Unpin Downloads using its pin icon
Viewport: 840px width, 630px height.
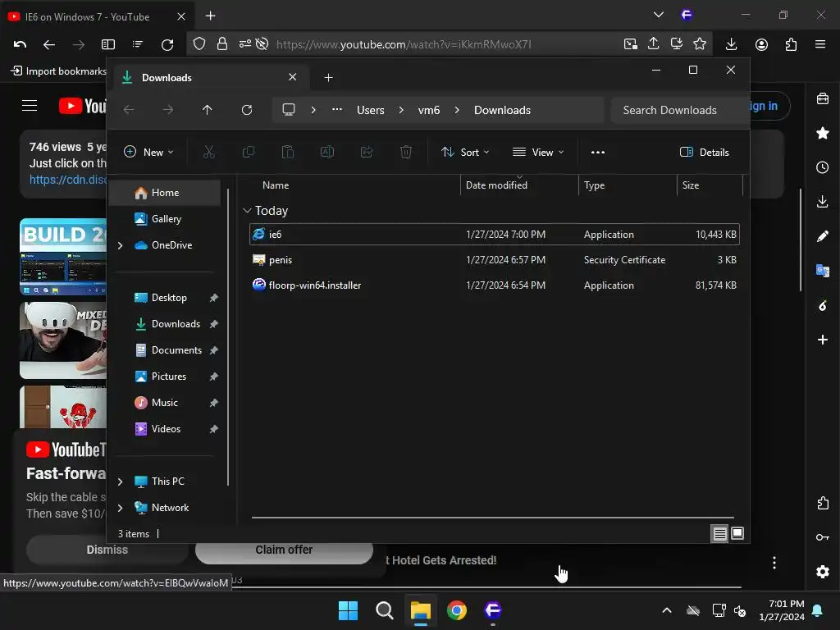[x=214, y=324]
